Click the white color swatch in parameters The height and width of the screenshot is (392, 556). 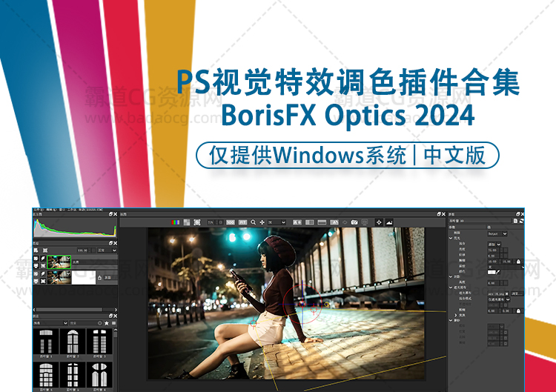point(492,272)
